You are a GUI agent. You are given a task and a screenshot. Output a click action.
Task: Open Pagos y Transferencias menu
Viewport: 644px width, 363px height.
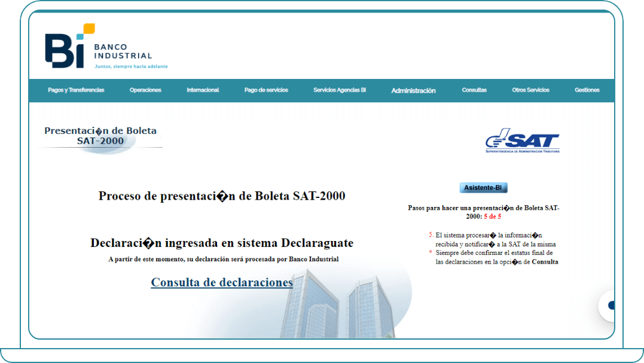[x=76, y=90]
